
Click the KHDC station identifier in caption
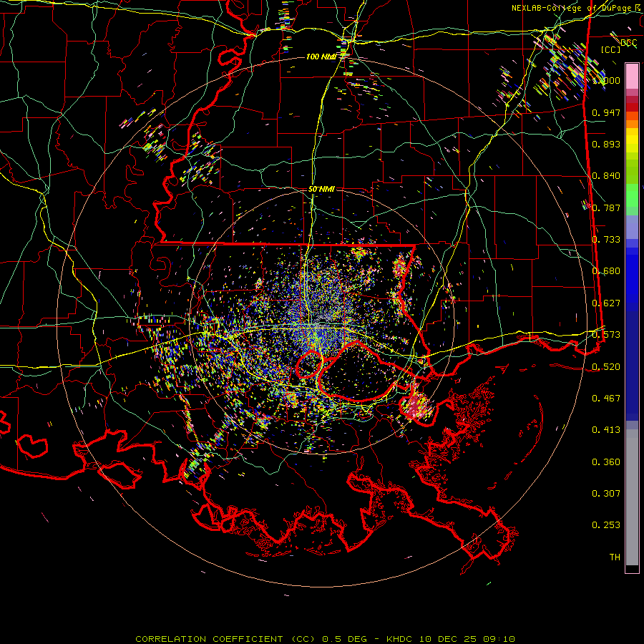[x=401, y=639]
